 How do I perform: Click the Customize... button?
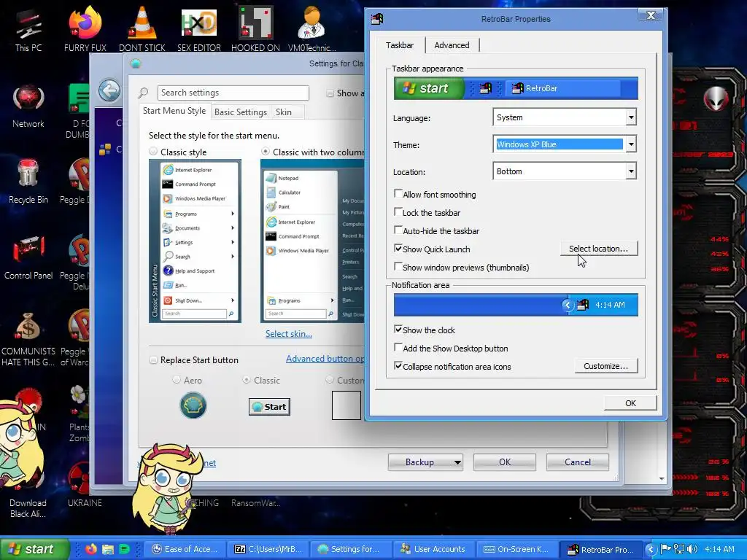coord(605,366)
